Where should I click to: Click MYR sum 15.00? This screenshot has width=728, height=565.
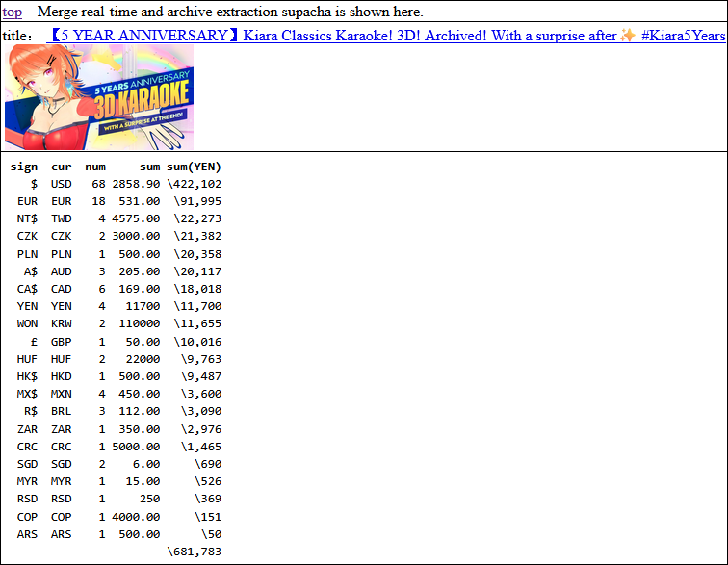[x=143, y=481]
